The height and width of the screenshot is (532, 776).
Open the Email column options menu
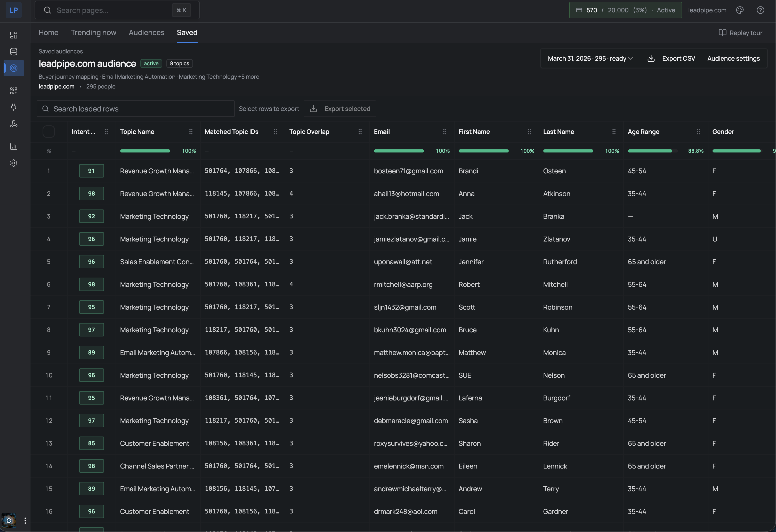point(445,132)
